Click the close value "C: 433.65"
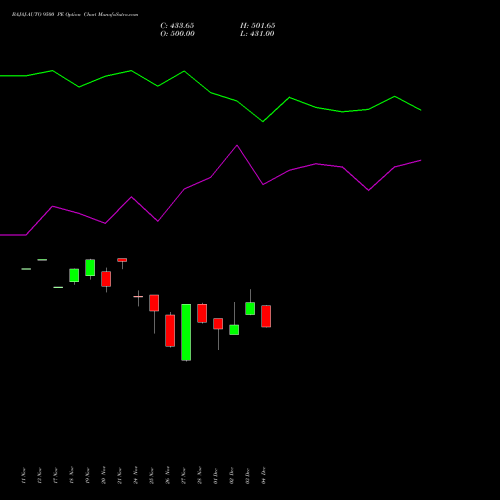 177,26
